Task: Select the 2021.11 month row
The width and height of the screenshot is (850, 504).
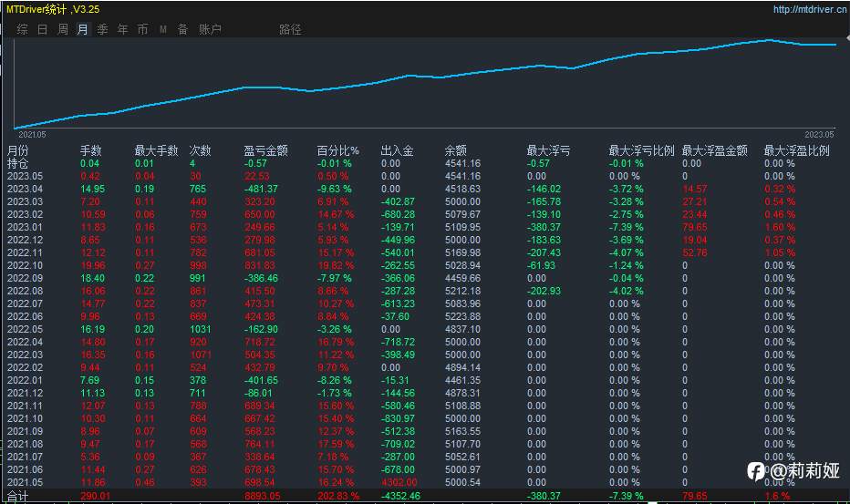Action: point(425,406)
